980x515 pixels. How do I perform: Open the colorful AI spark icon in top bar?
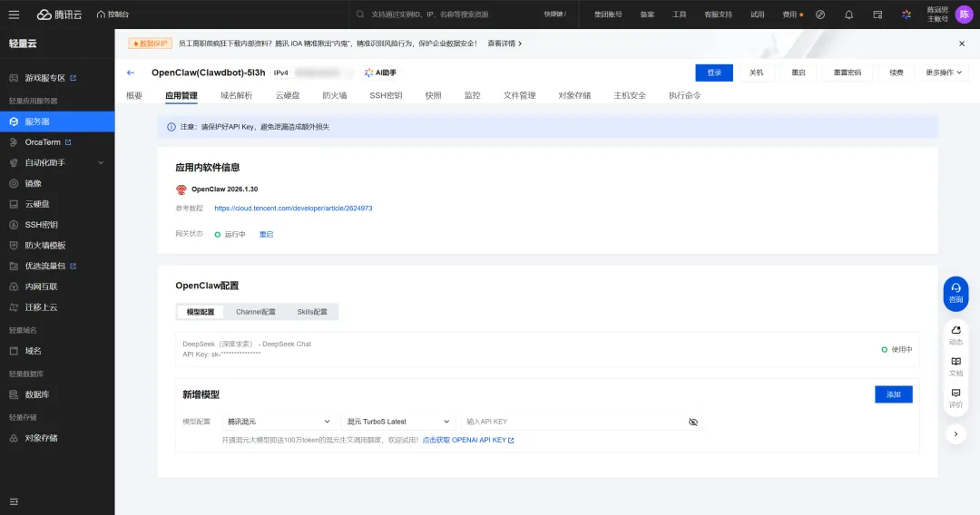point(906,15)
